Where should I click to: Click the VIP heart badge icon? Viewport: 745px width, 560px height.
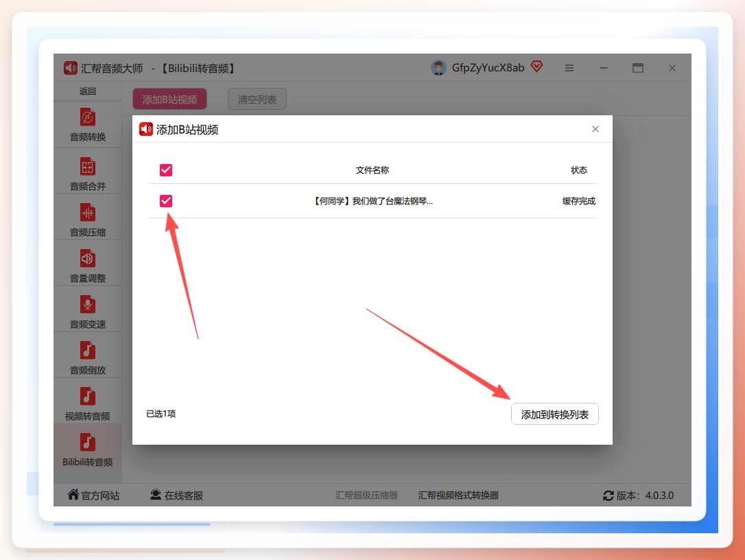537,67
